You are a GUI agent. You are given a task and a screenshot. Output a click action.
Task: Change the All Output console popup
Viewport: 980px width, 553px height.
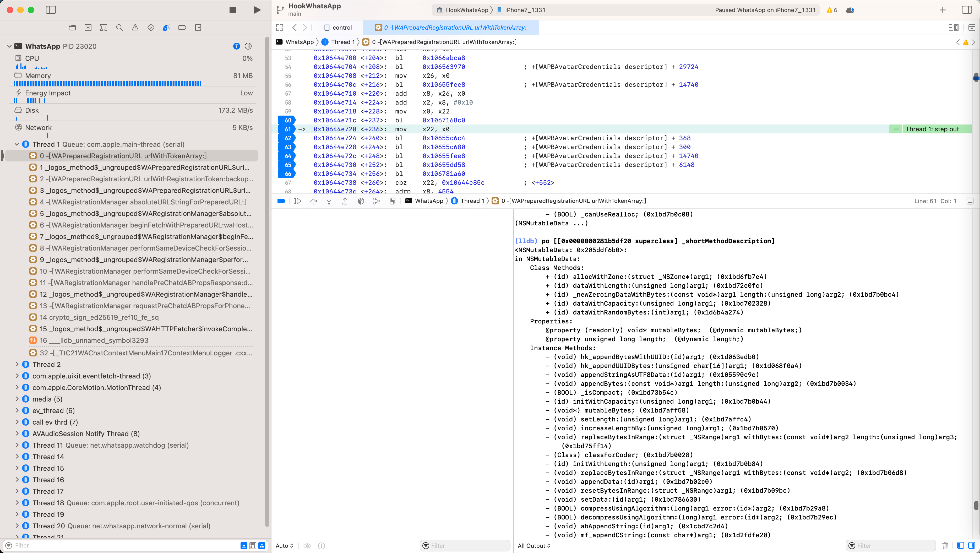(534, 545)
